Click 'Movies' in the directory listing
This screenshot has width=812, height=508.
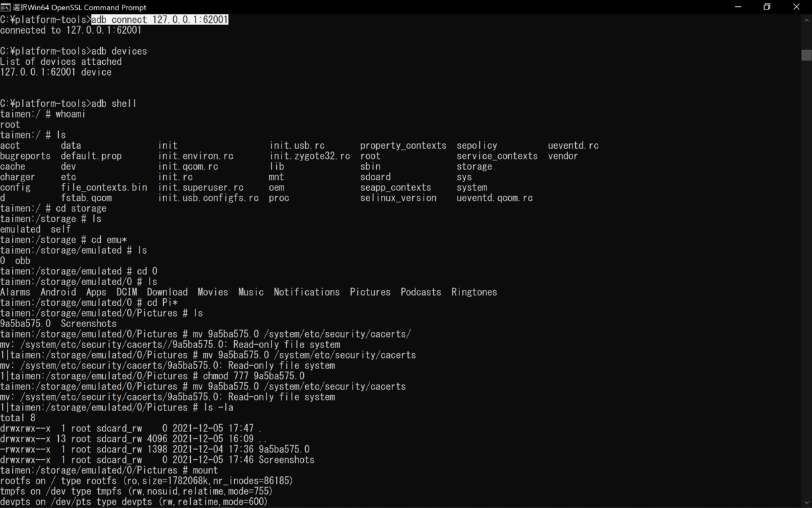coord(212,292)
